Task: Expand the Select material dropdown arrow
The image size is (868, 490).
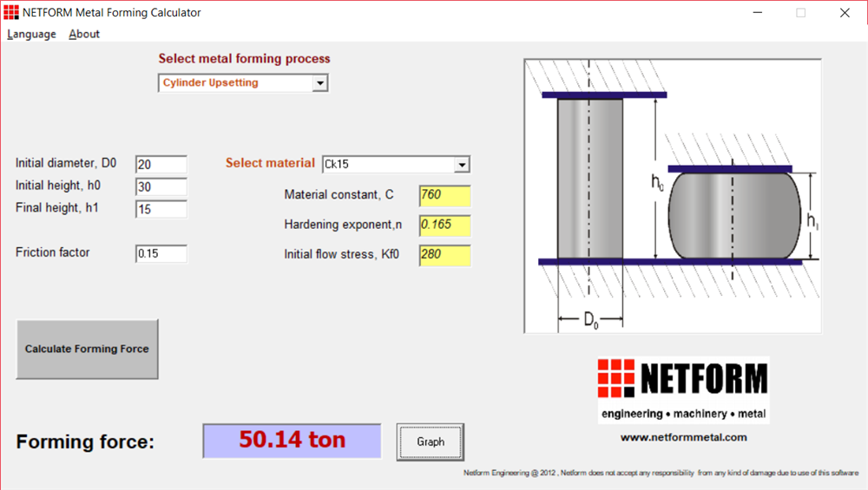Action: (x=461, y=165)
